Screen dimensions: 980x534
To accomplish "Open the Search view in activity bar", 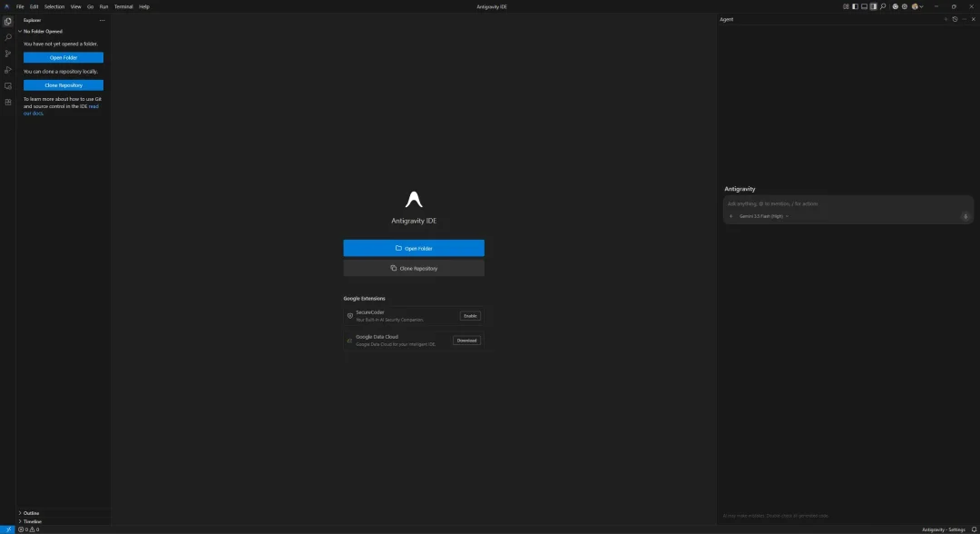I will (x=8, y=37).
